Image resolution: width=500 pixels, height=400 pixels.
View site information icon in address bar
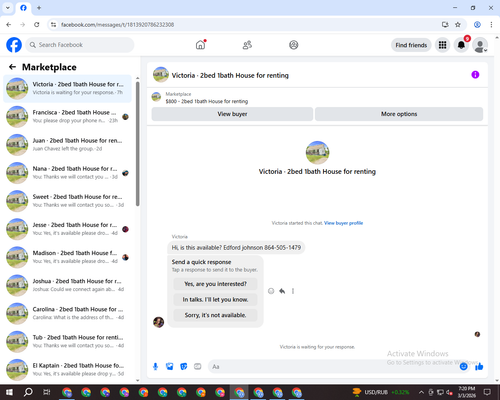(53, 25)
